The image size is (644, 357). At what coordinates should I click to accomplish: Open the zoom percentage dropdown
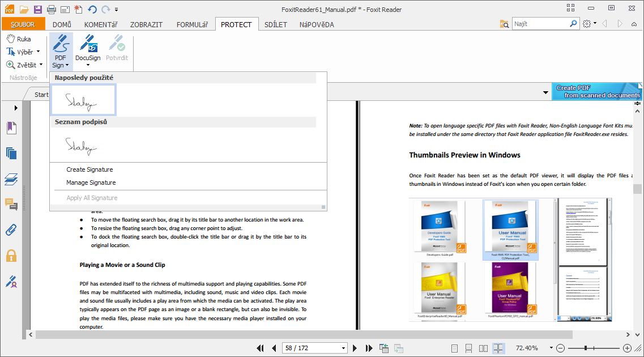pos(551,348)
